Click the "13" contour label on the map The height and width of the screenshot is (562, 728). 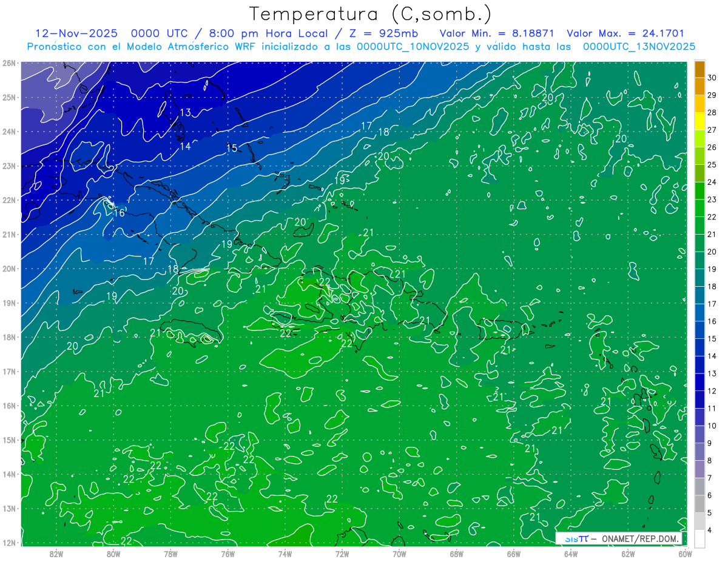[185, 112]
